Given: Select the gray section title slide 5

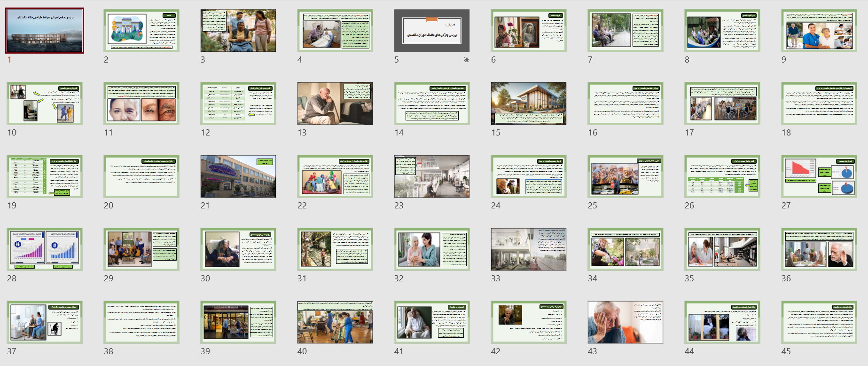Looking at the screenshot, I should tap(431, 31).
